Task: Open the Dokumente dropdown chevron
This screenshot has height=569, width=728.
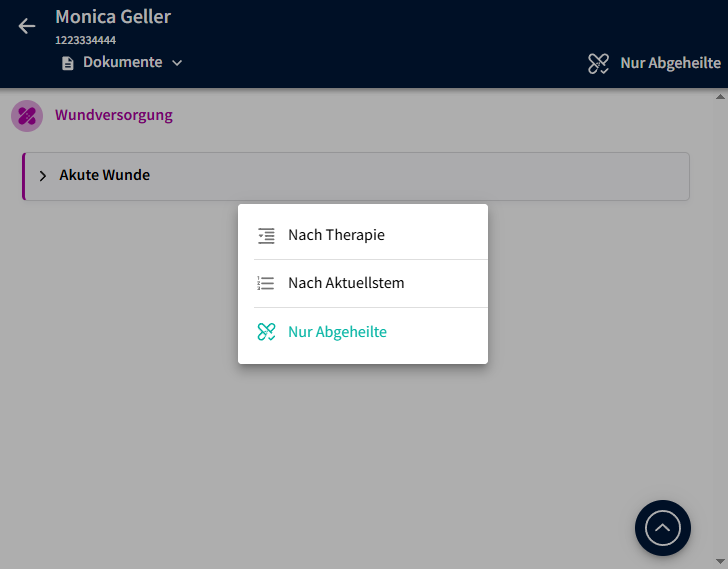Action: pyautogui.click(x=177, y=63)
